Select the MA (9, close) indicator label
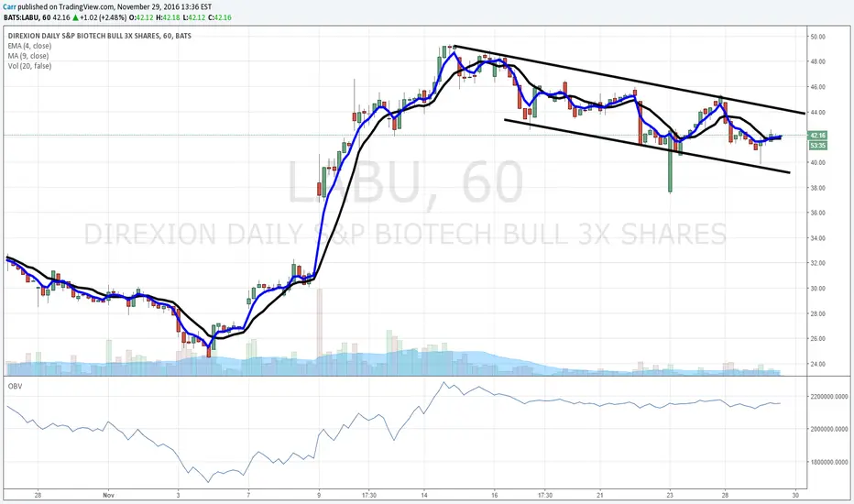The image size is (854, 504). point(27,56)
